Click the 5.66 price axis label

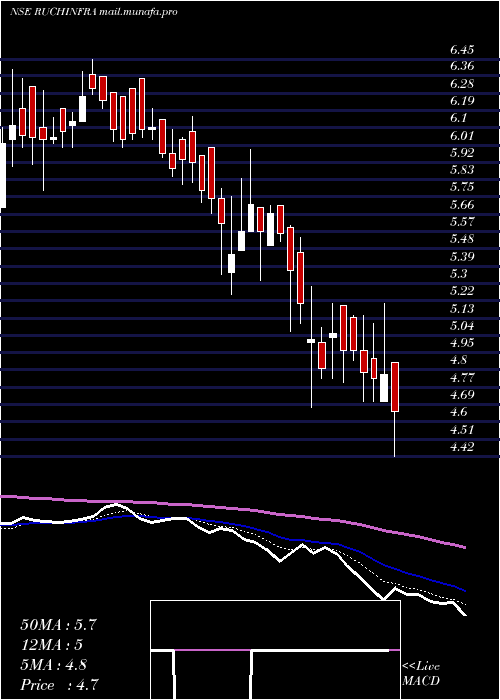(x=462, y=205)
